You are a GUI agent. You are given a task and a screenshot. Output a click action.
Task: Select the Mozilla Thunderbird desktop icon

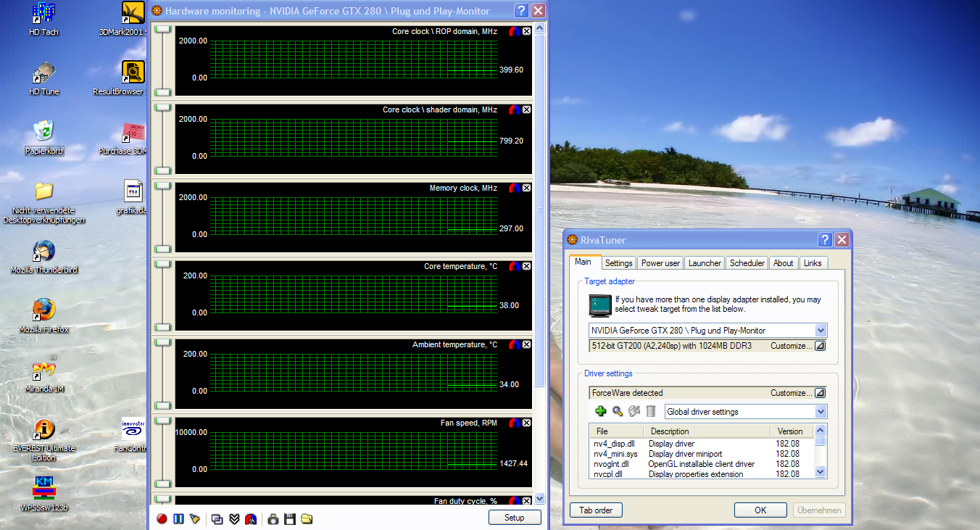tap(44, 257)
